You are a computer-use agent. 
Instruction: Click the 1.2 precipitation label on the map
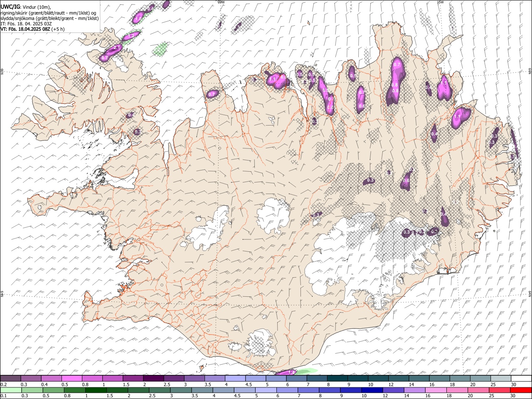coord(131,37)
